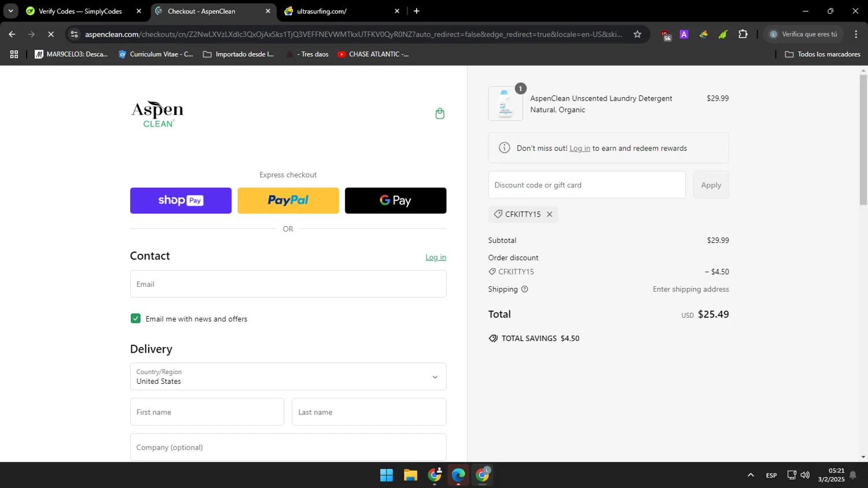The height and width of the screenshot is (488, 868).
Task: Open Windows Start menu
Action: (387, 475)
